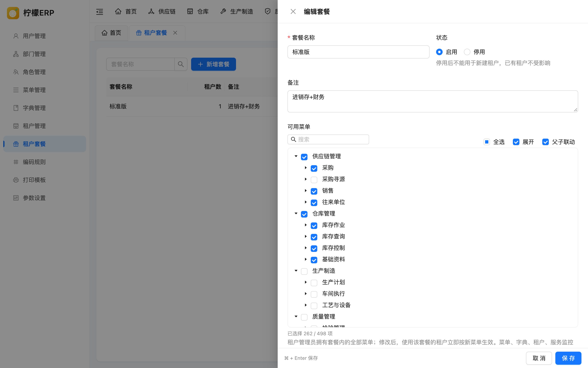Click the 用户管理 person icon in sidebar
Image resolution: width=588 pixels, height=368 pixels.
click(x=16, y=36)
